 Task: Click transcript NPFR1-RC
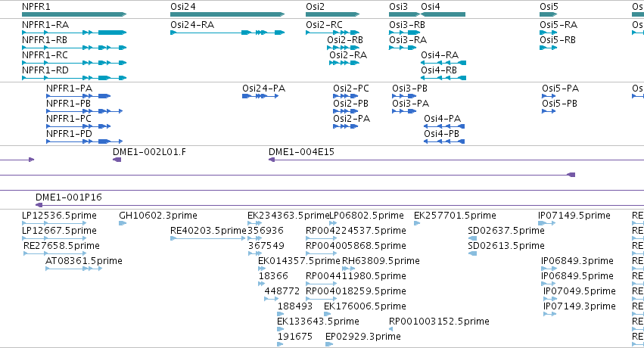45,55
